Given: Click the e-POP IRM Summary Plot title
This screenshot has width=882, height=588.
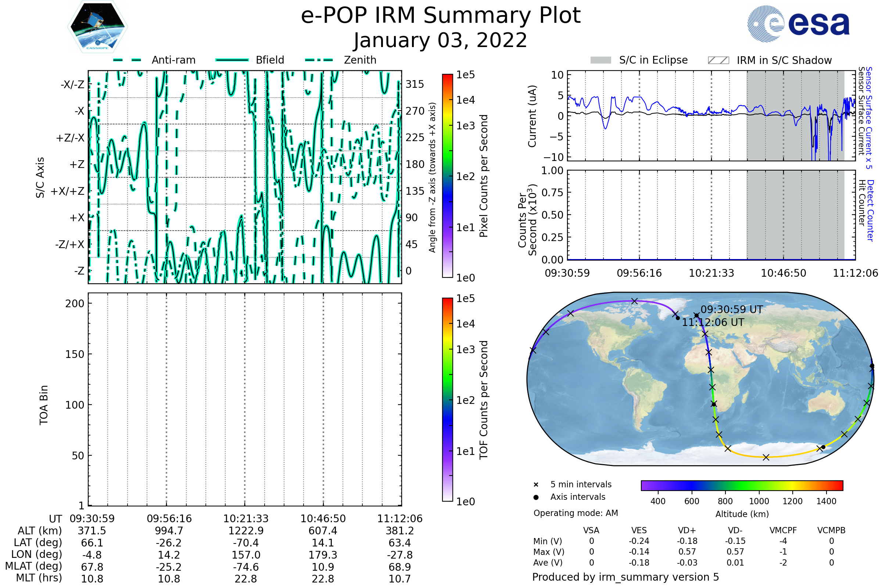Looking at the screenshot, I should click(441, 16).
